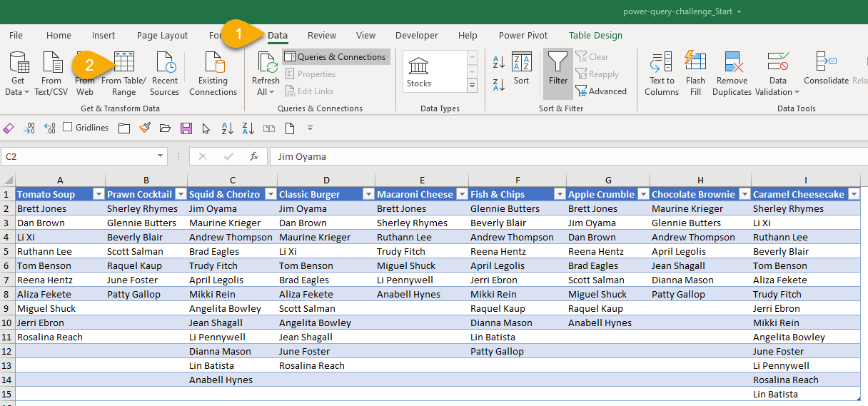Toggle the Gridlines checkbox
Image resolution: width=868 pixels, height=406 pixels.
point(68,128)
